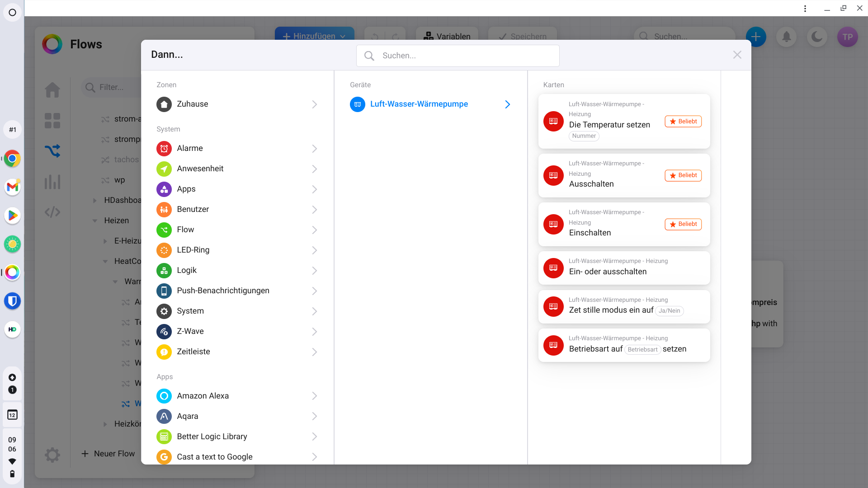Click the Better Logic Library icon
Screen dimensions: 868x488
[x=164, y=436]
